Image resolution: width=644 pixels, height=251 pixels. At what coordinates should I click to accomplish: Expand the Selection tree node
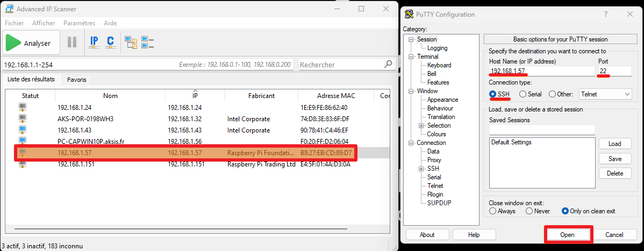(x=421, y=126)
